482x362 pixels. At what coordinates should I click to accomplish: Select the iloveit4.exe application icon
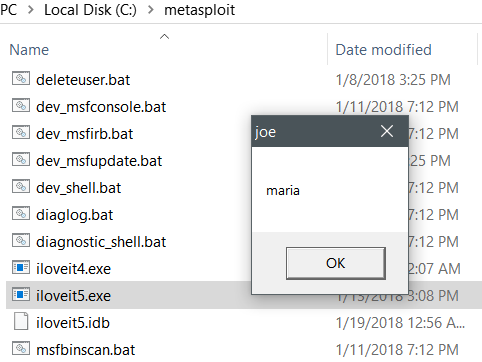click(x=21, y=268)
